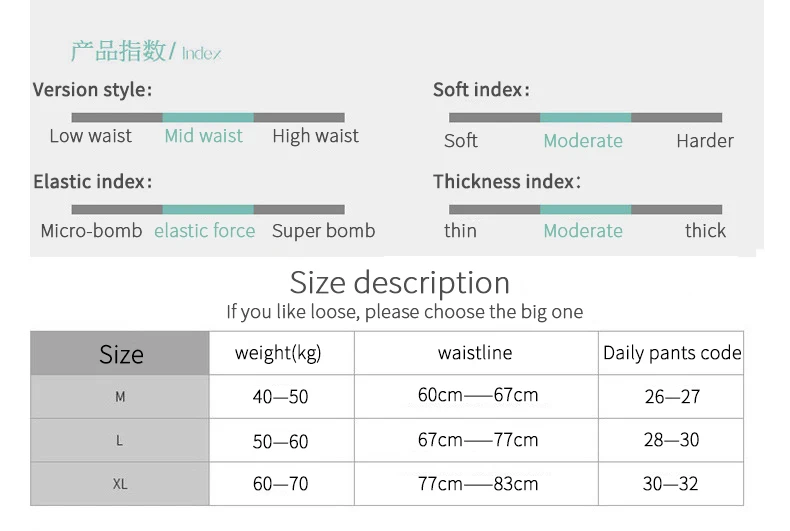Screen dimensions: 790x531
Task: Click the Moderate label under Thickness index
Action: pos(583,231)
